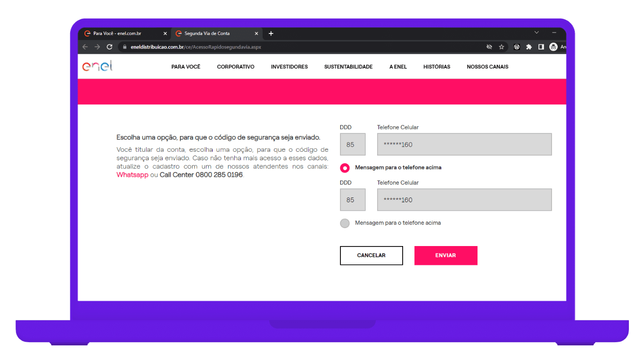Viewport: 644px width, 362px height.
Task: Select the first phone message radio option
Action: point(345,168)
